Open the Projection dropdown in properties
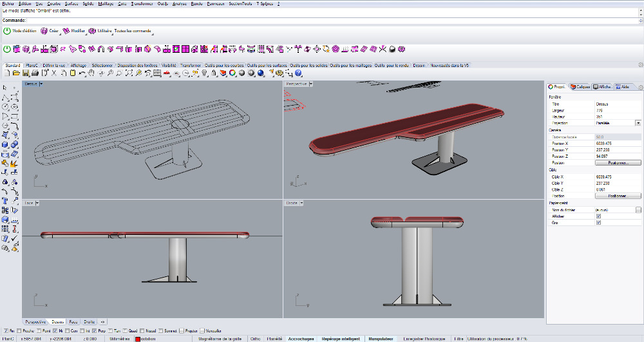The width and height of the screenshot is (644, 342). [638, 122]
